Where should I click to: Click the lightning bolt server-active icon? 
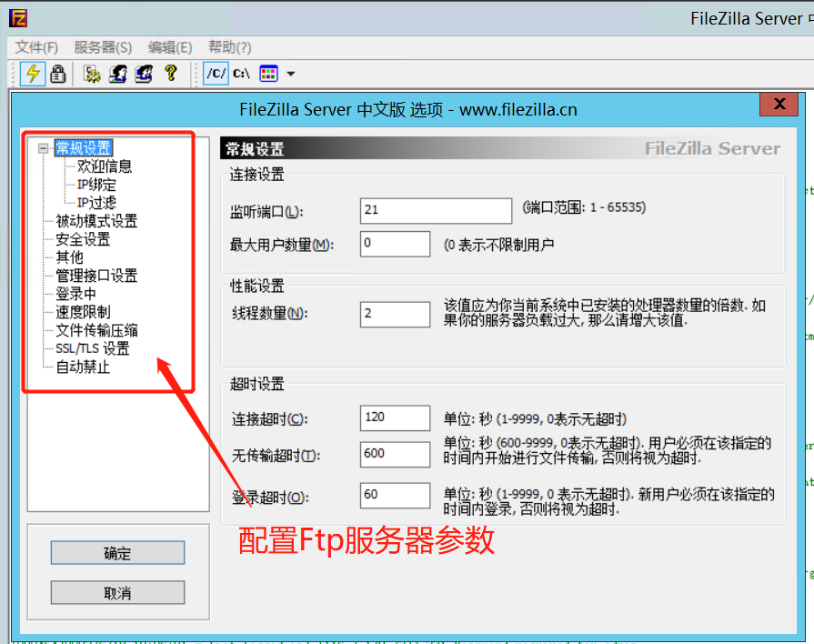33,74
